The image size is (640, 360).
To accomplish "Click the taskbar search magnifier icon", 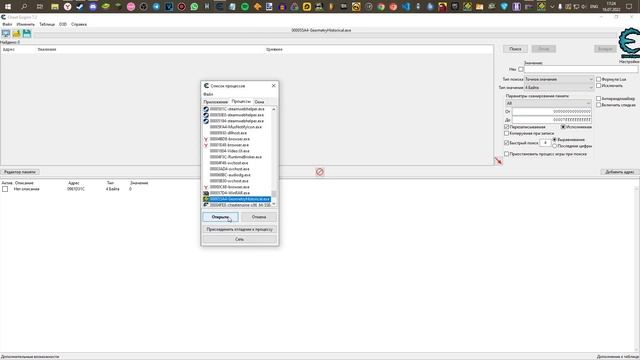I will [24, 7].
